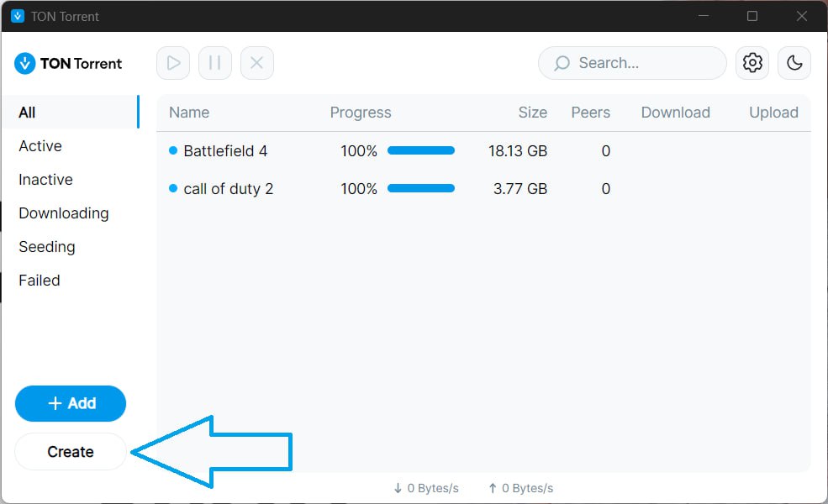Click the Start torrent play icon
828x504 pixels.
click(x=173, y=63)
